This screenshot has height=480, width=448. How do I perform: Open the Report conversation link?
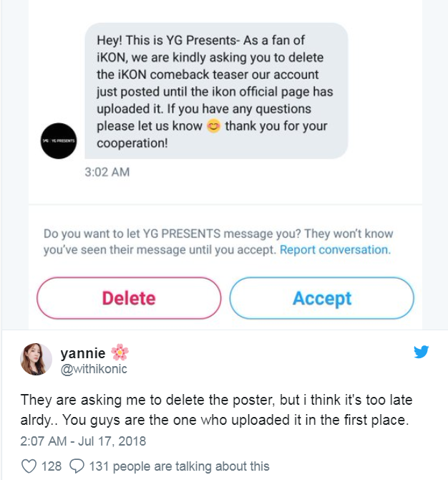pyautogui.click(x=334, y=250)
